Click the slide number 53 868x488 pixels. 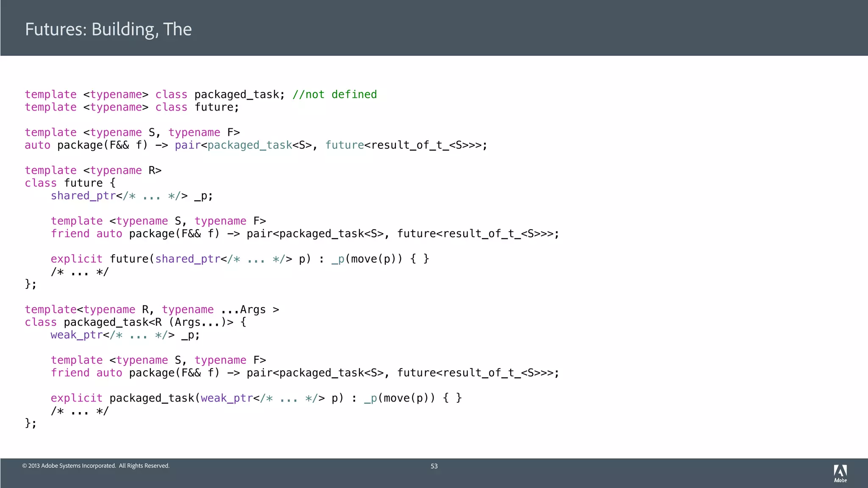434,466
